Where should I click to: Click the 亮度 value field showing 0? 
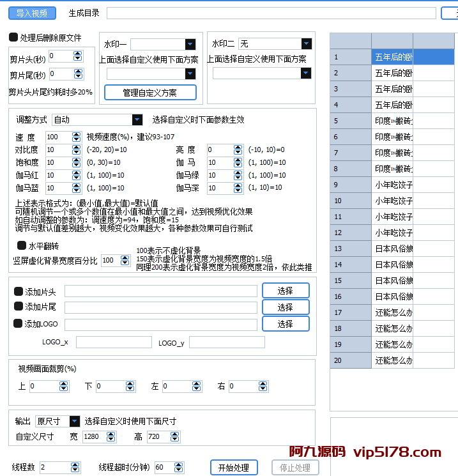point(220,150)
